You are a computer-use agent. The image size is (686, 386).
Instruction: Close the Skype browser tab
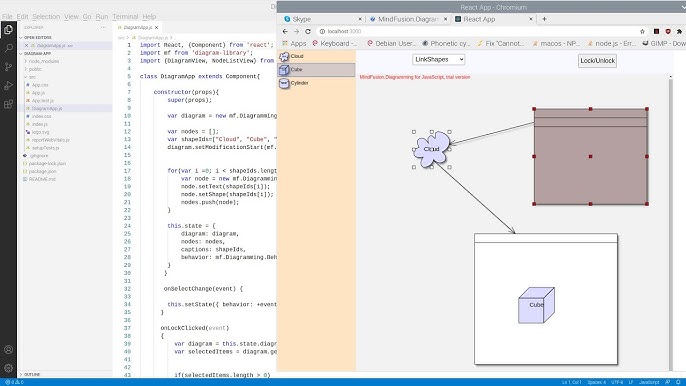(x=360, y=19)
